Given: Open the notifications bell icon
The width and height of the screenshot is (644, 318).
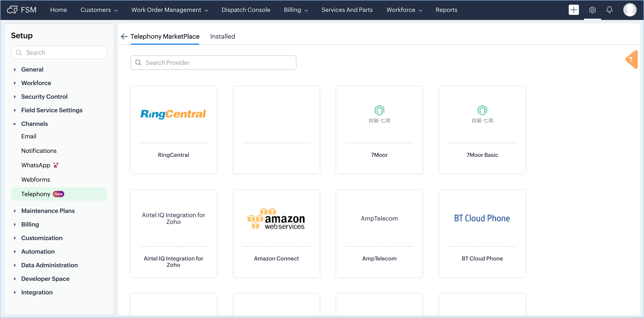Looking at the screenshot, I should click(609, 10).
